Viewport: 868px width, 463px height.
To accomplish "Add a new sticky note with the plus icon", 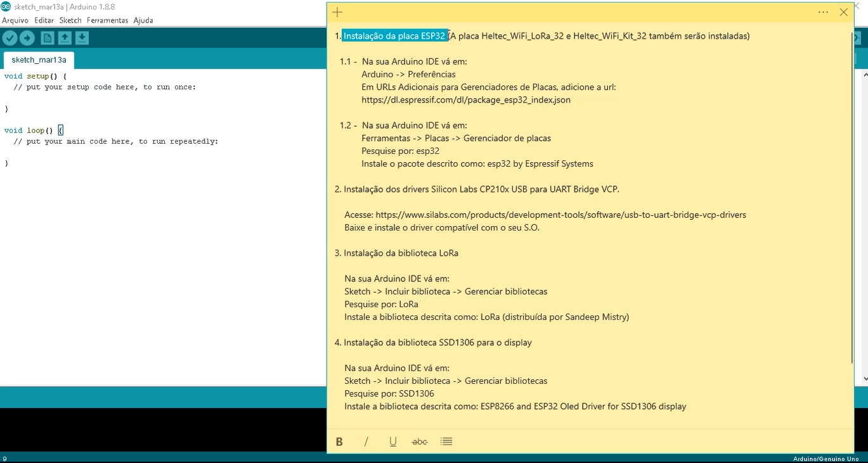I will (337, 12).
